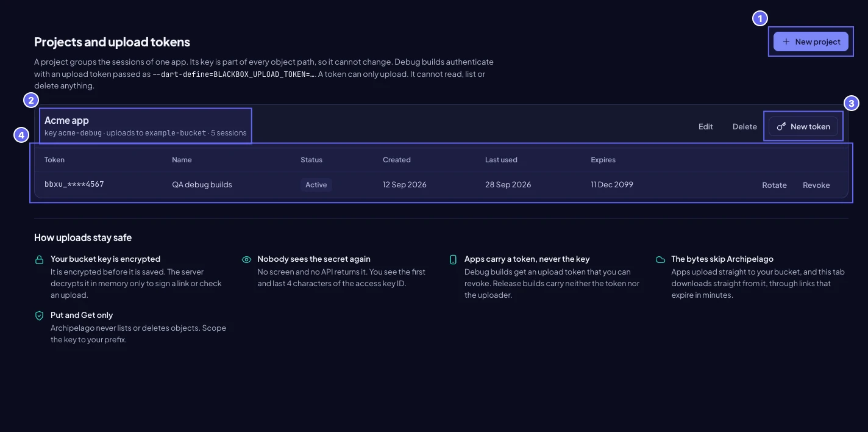Click the Your bucket key is encrypted title

105,259
